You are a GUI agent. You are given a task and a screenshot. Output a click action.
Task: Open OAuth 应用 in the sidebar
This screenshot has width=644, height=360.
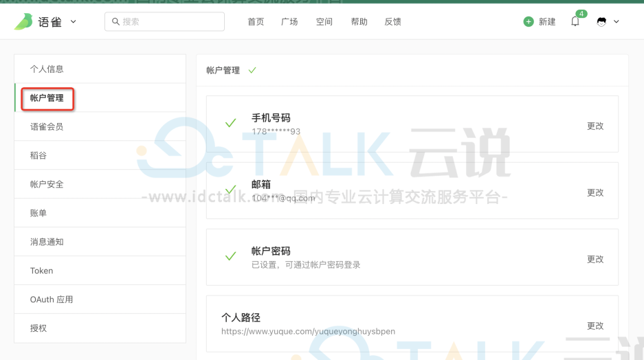tap(100, 300)
